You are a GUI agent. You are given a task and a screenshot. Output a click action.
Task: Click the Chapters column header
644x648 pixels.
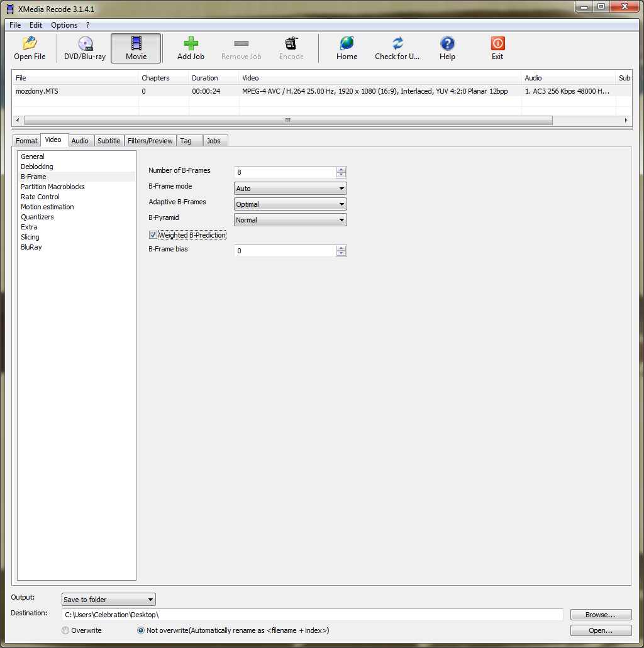coord(164,78)
